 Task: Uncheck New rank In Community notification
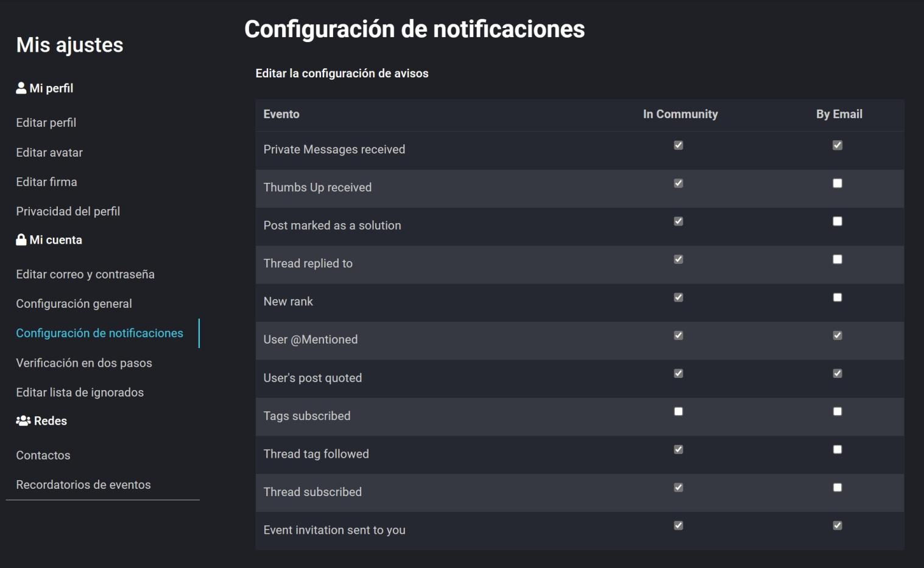679,297
